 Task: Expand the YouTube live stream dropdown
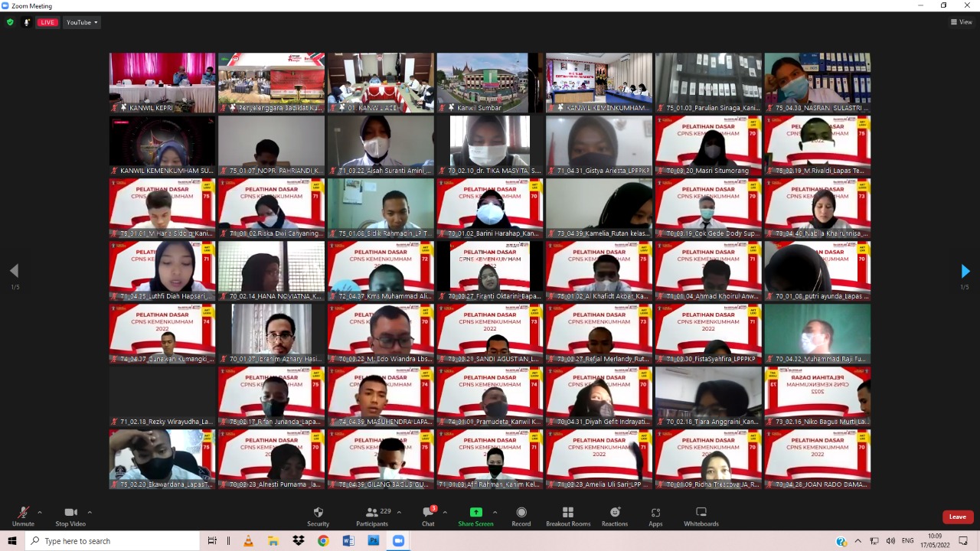pyautogui.click(x=82, y=22)
